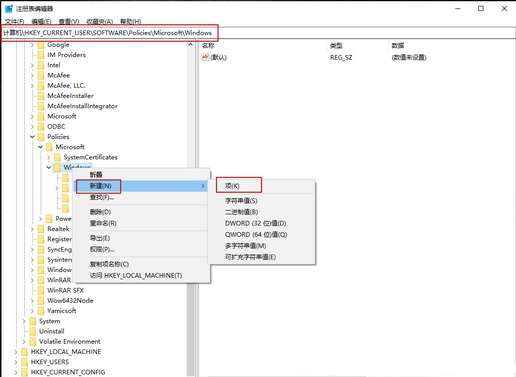Click the System folder icon
The image size is (516, 377).
33,321
